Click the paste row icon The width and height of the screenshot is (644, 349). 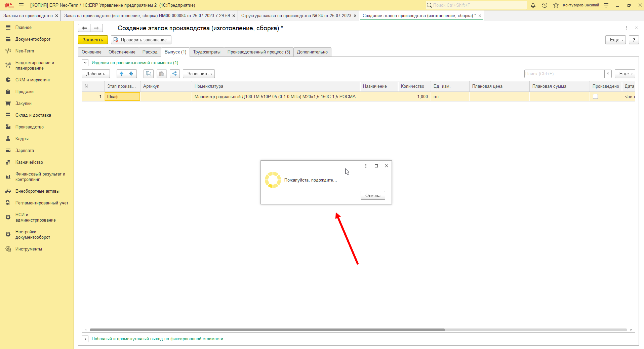pyautogui.click(x=162, y=74)
